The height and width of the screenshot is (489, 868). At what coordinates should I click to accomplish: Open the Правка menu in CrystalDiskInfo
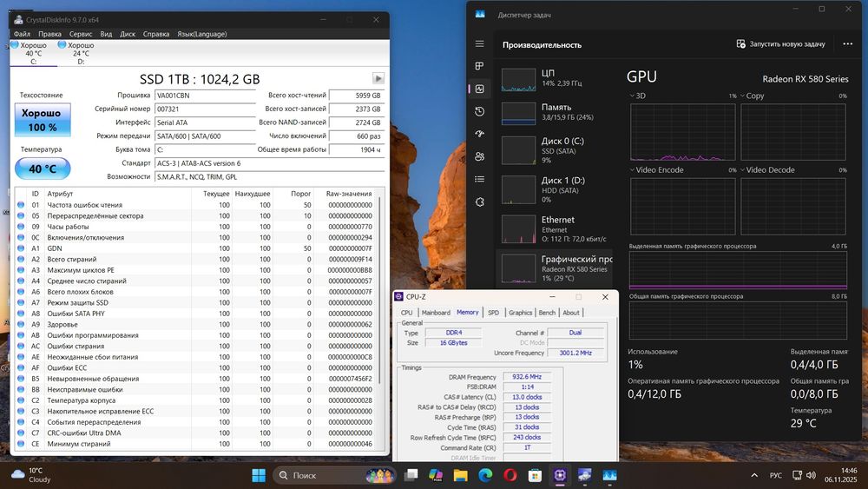click(x=49, y=34)
